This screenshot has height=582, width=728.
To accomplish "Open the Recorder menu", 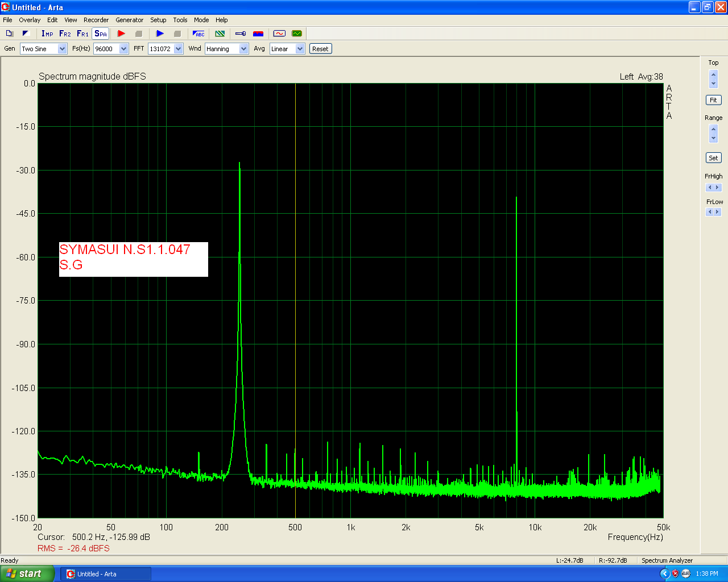I will tap(96, 20).
